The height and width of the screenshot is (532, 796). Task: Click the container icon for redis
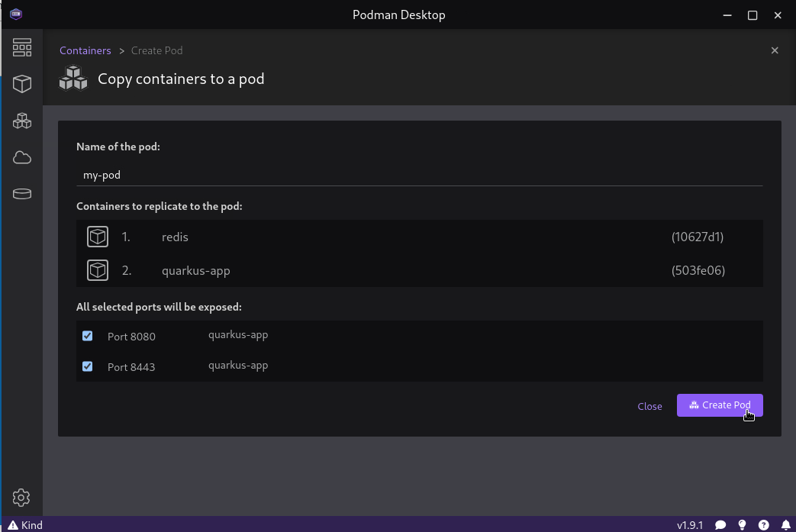tap(98, 237)
